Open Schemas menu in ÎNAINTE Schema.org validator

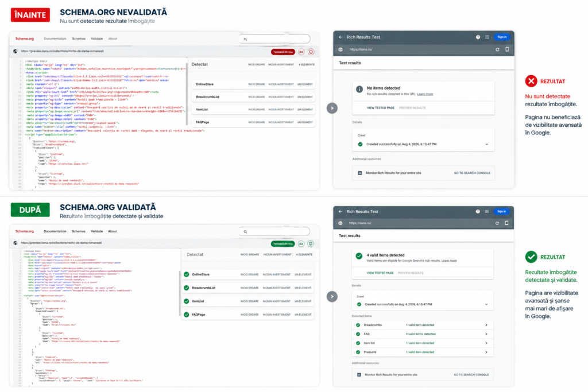click(x=78, y=38)
